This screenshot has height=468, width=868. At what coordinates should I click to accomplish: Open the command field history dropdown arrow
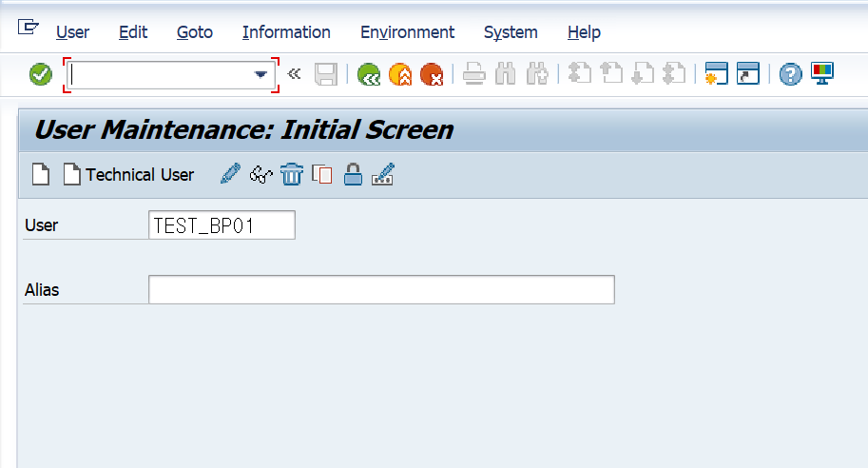pyautogui.click(x=260, y=75)
